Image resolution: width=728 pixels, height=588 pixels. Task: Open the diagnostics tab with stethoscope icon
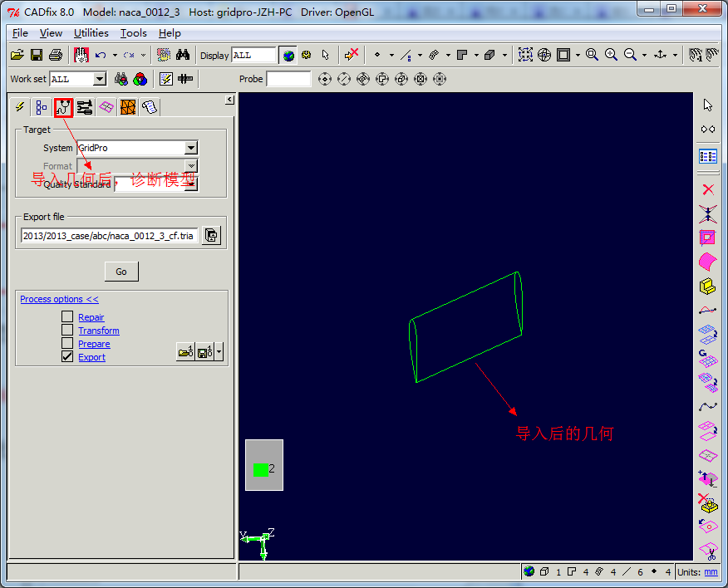[63, 107]
